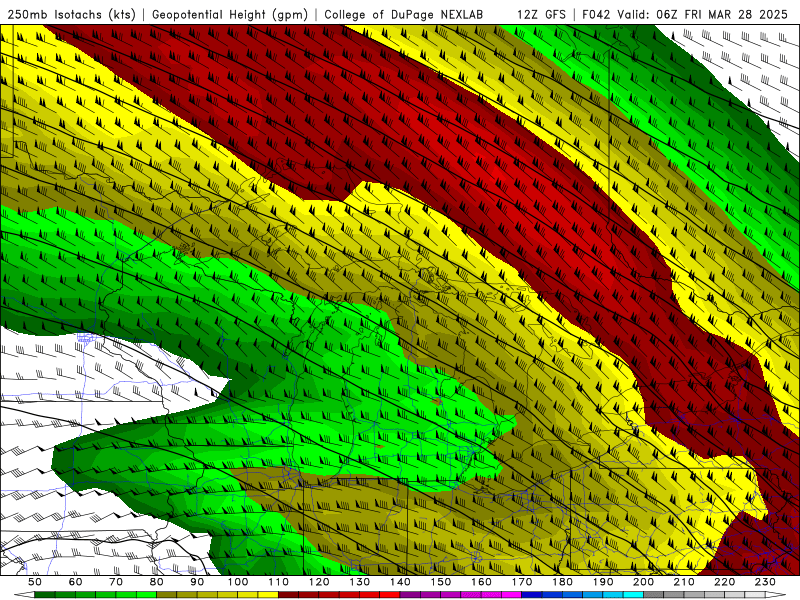Select the bright green 75–80 kt color bar segment
800x600 pixels.
pos(146,595)
